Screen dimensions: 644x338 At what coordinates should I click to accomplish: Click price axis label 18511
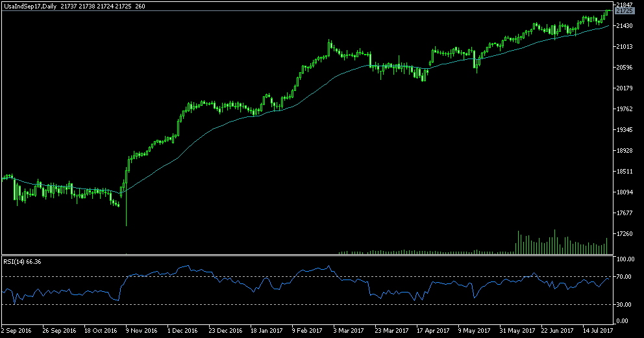tap(625, 171)
